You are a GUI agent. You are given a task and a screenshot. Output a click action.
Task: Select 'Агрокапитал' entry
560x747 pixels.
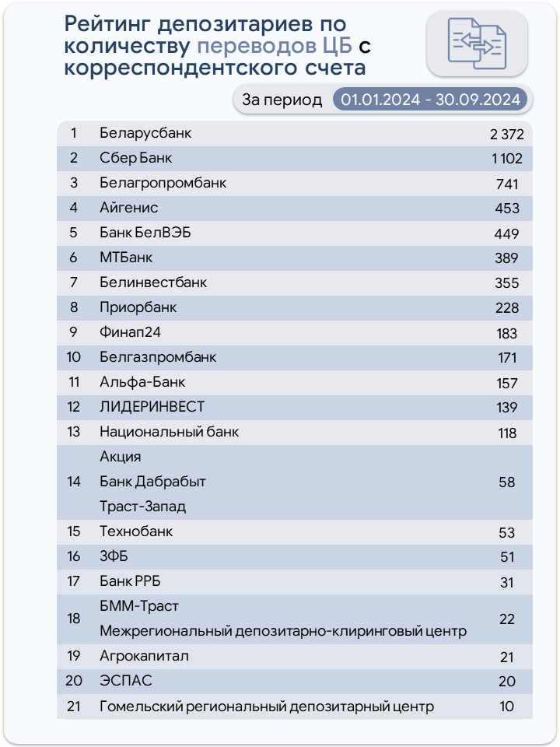point(145,656)
